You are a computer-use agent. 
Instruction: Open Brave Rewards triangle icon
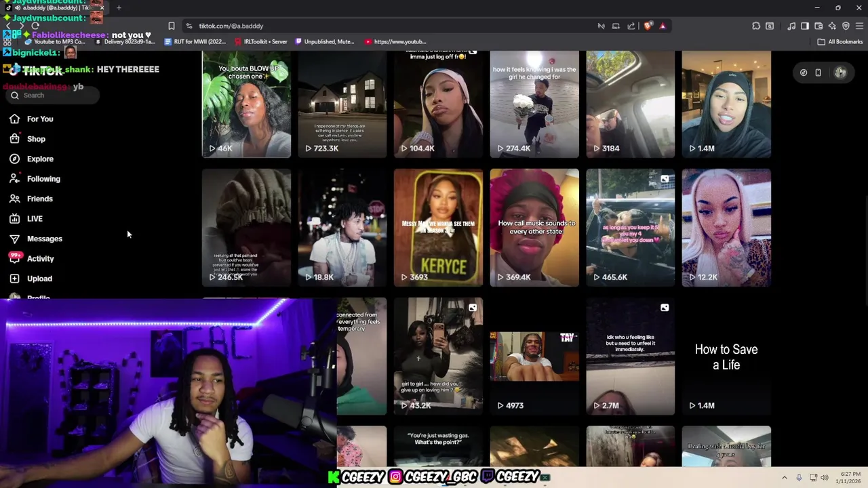(663, 26)
